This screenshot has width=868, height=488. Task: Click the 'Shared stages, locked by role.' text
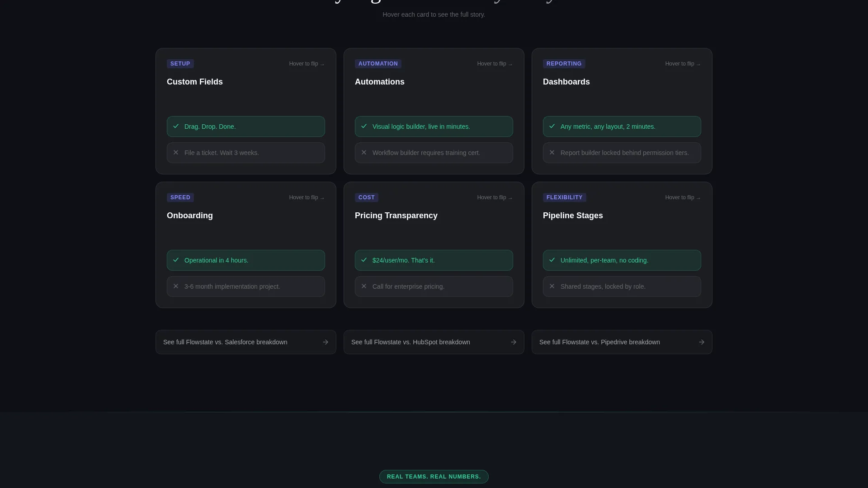click(603, 286)
